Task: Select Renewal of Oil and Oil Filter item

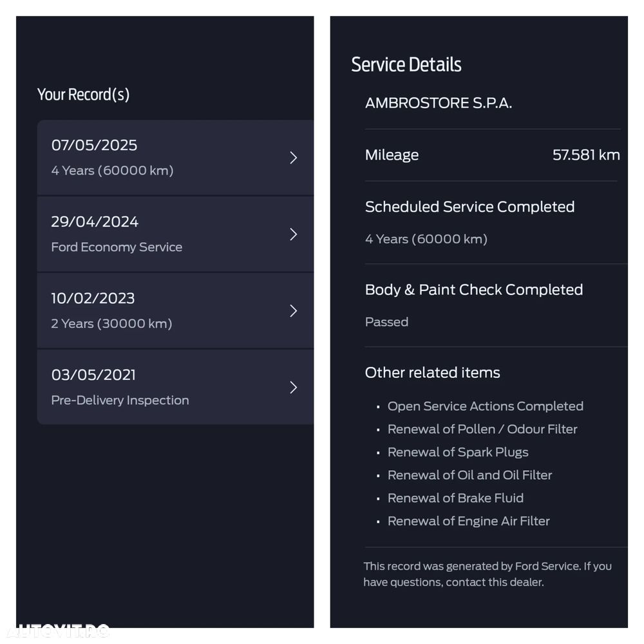Action: click(469, 475)
